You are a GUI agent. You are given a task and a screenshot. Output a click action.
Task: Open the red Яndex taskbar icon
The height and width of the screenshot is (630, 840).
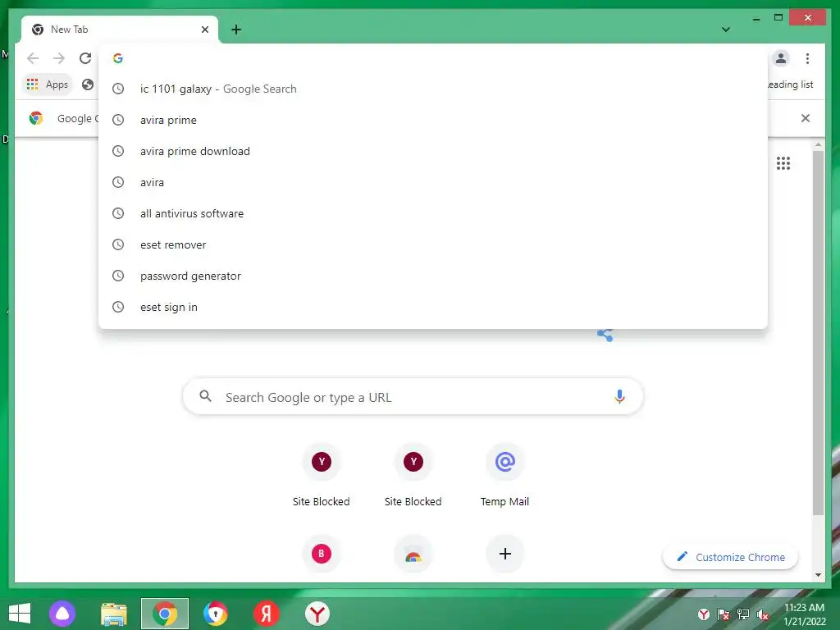[x=267, y=614]
